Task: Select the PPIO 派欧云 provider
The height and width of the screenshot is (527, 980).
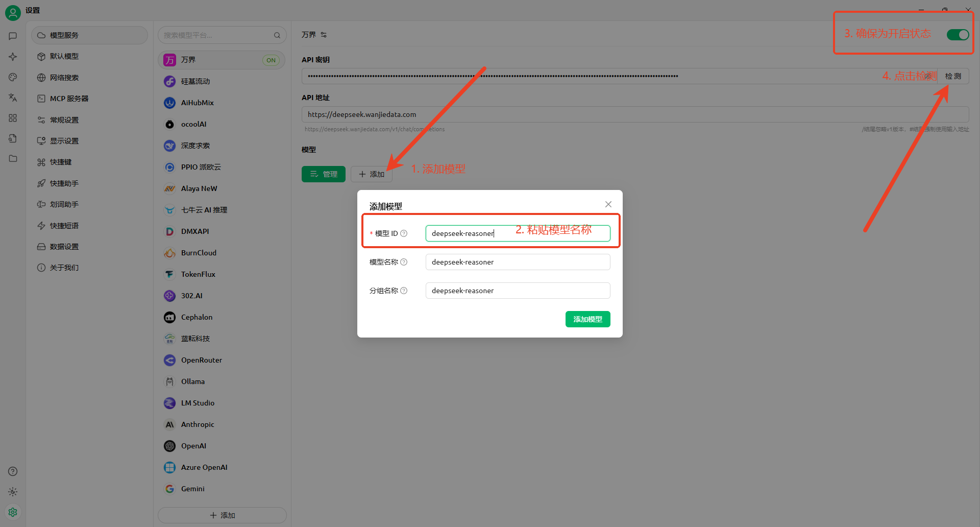Action: pyautogui.click(x=222, y=167)
